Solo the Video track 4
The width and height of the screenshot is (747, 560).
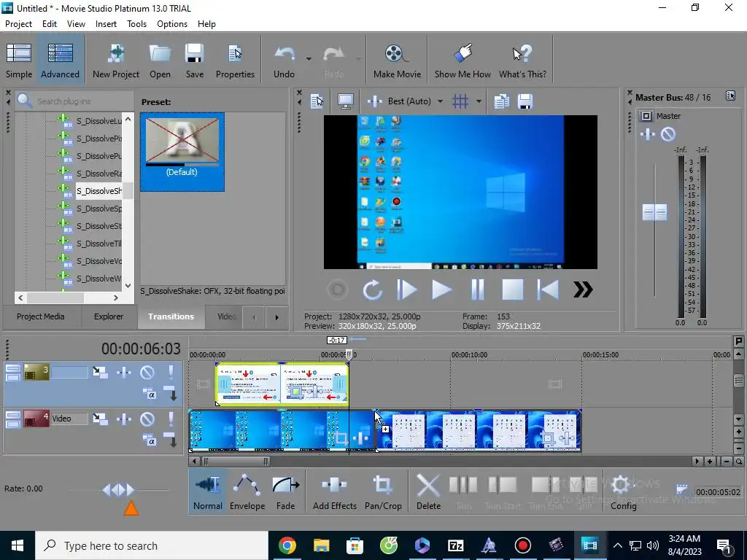(x=171, y=419)
